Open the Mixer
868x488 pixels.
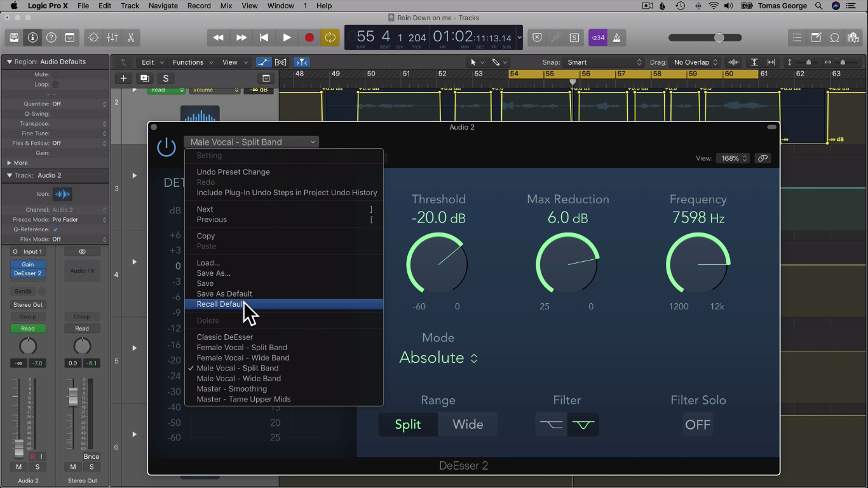pos(112,37)
